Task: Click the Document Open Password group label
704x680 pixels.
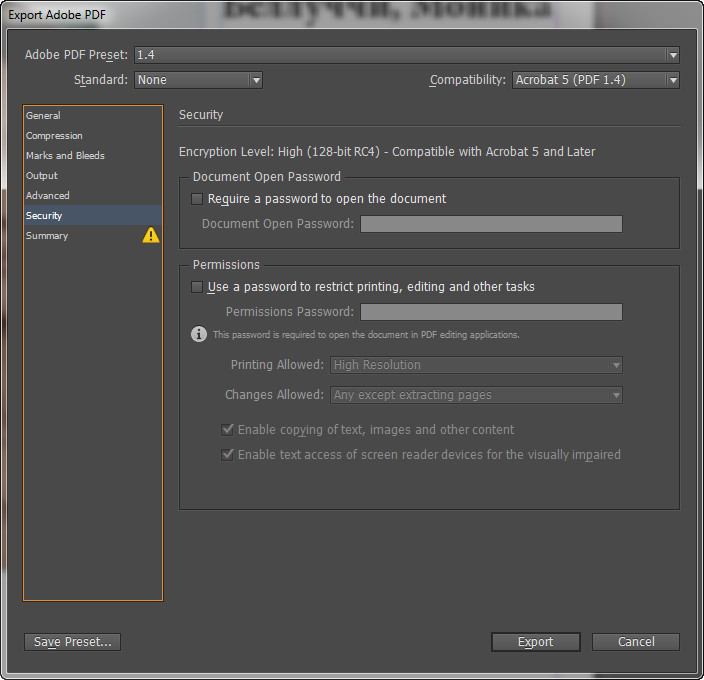Action: point(267,176)
